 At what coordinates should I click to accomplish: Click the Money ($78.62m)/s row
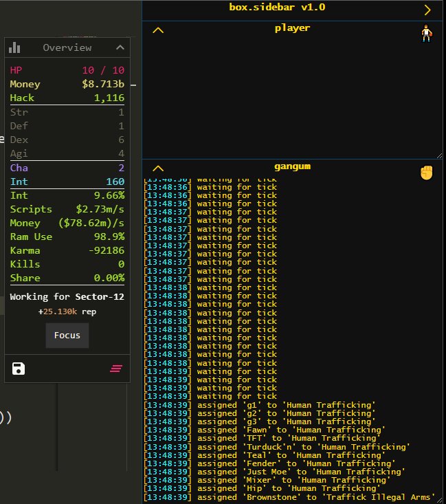click(67, 223)
